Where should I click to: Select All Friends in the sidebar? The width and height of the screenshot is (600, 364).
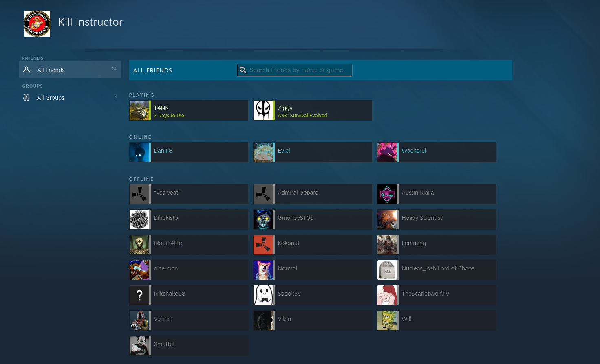(x=70, y=70)
